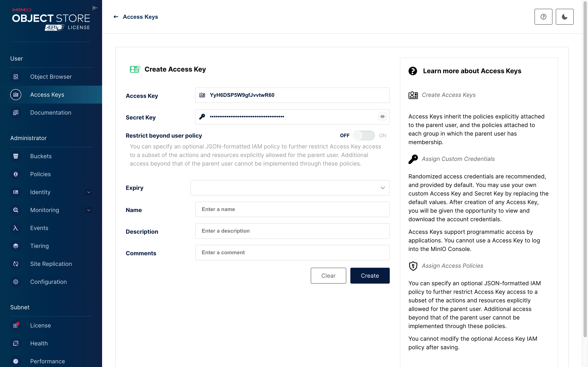Open the Policies menu item

[40, 174]
